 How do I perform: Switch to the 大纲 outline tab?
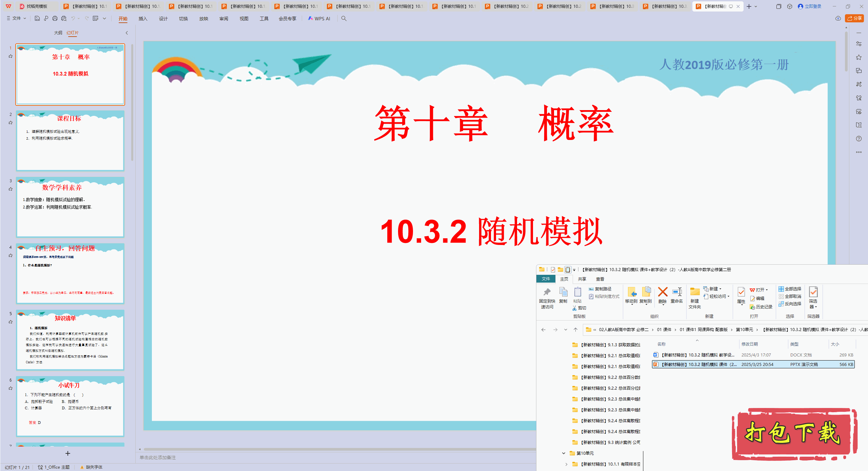58,33
